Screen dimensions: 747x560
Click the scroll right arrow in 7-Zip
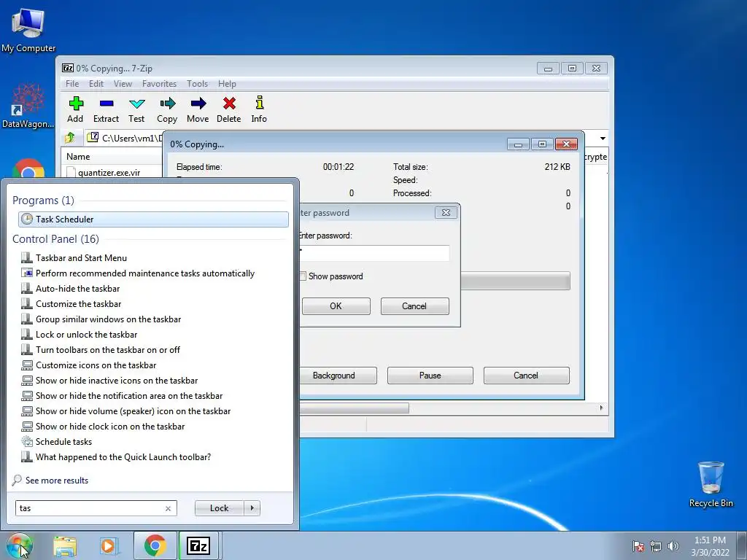pyautogui.click(x=601, y=408)
